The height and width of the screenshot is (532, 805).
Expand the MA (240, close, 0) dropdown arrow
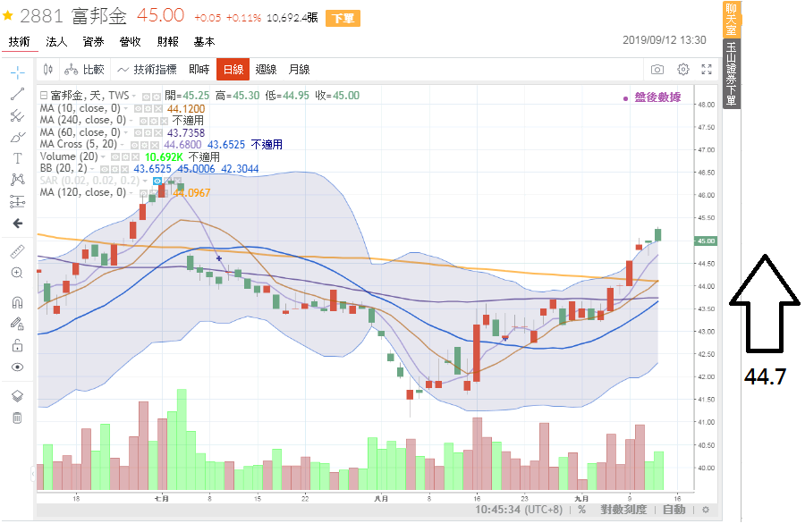click(131, 121)
